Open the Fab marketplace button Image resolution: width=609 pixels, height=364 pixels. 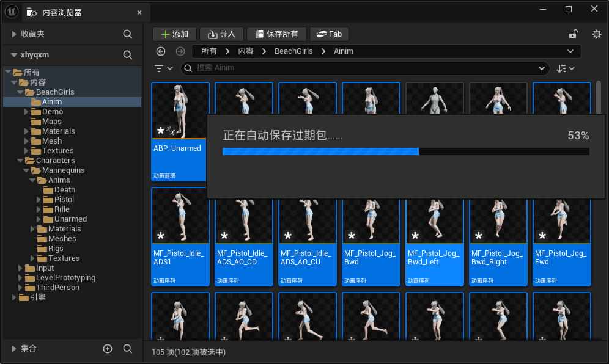click(329, 34)
